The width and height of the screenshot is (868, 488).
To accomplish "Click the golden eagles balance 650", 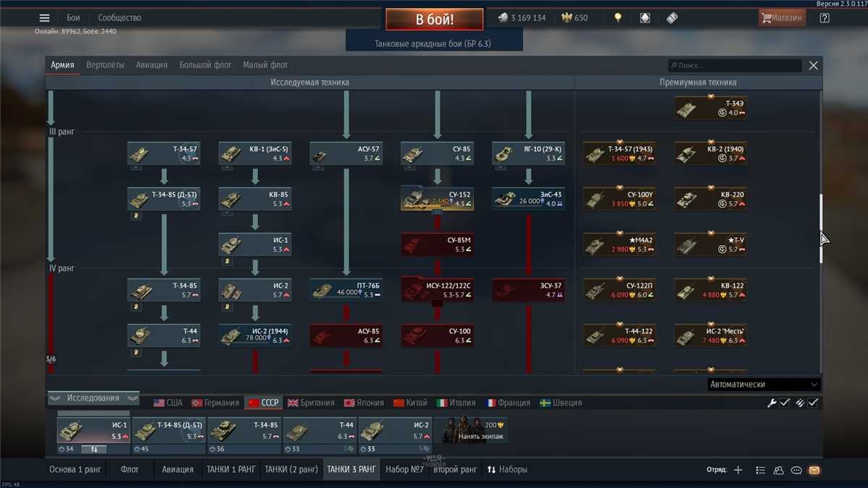I will coord(575,18).
